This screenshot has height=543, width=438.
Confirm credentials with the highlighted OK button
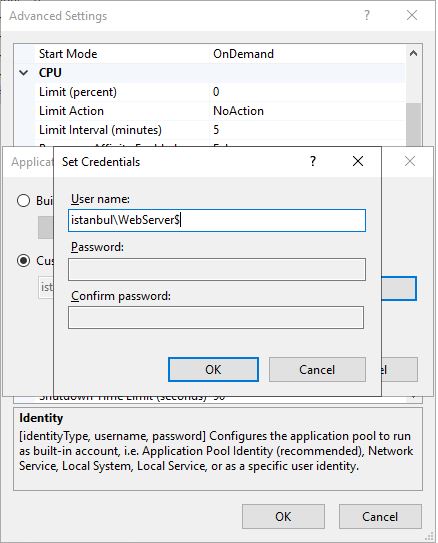(x=213, y=370)
